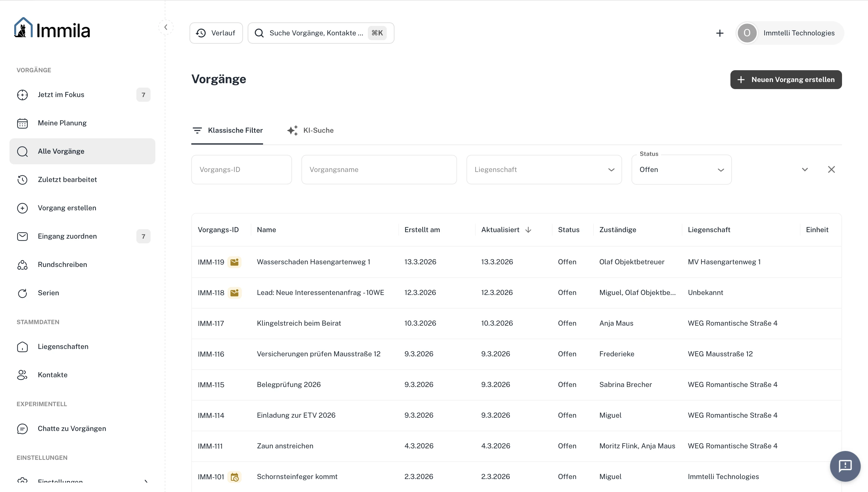Click the plus icon beside the profile
The height and width of the screenshot is (492, 868).
(x=719, y=33)
